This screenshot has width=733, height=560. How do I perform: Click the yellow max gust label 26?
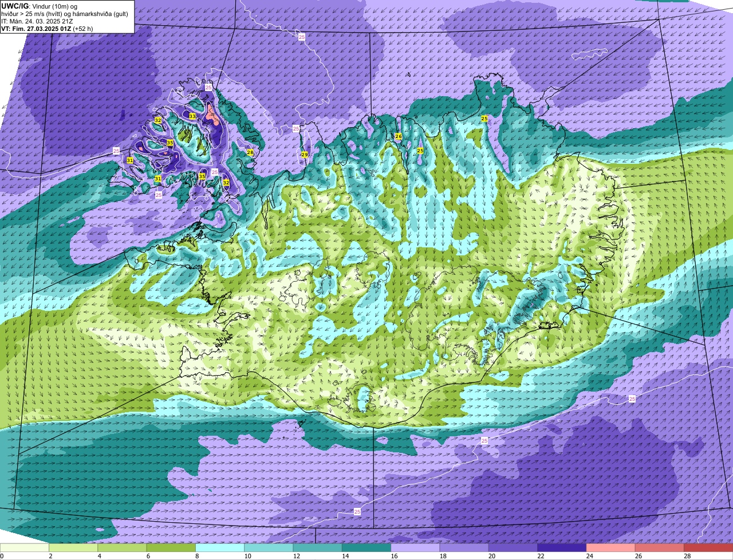tap(398, 136)
